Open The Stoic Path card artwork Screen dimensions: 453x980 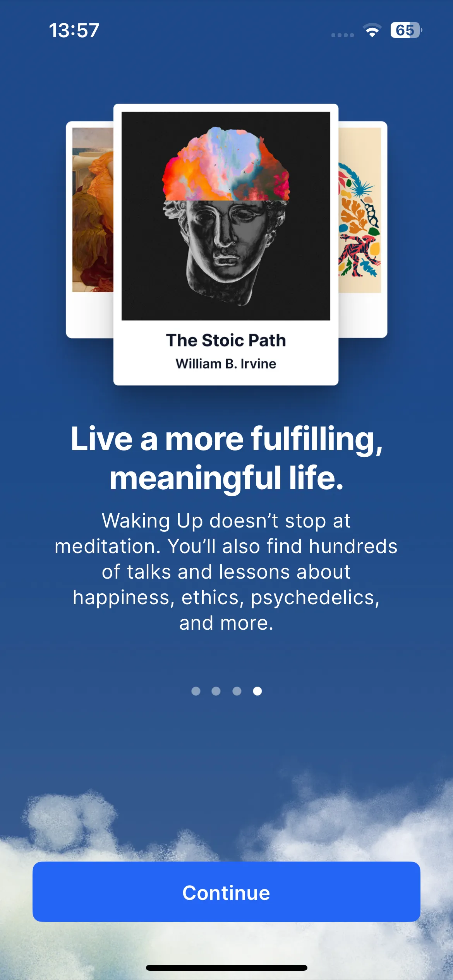226,216
